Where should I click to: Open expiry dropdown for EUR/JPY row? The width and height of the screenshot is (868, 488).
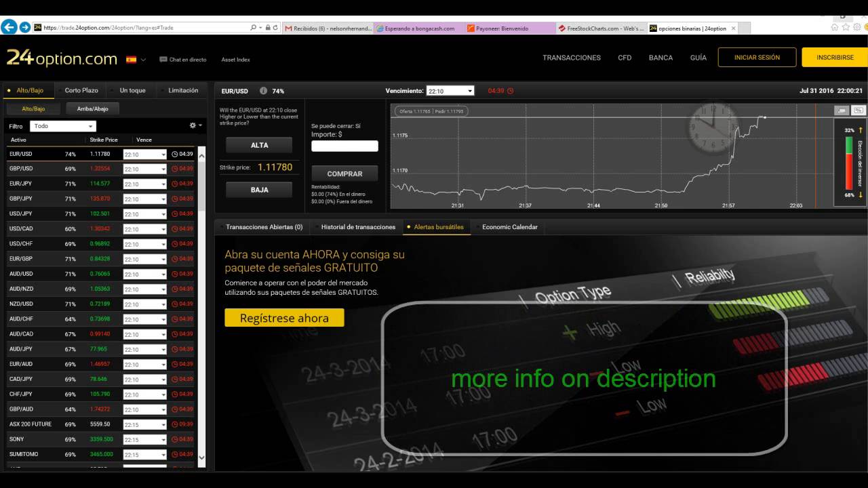tap(144, 184)
